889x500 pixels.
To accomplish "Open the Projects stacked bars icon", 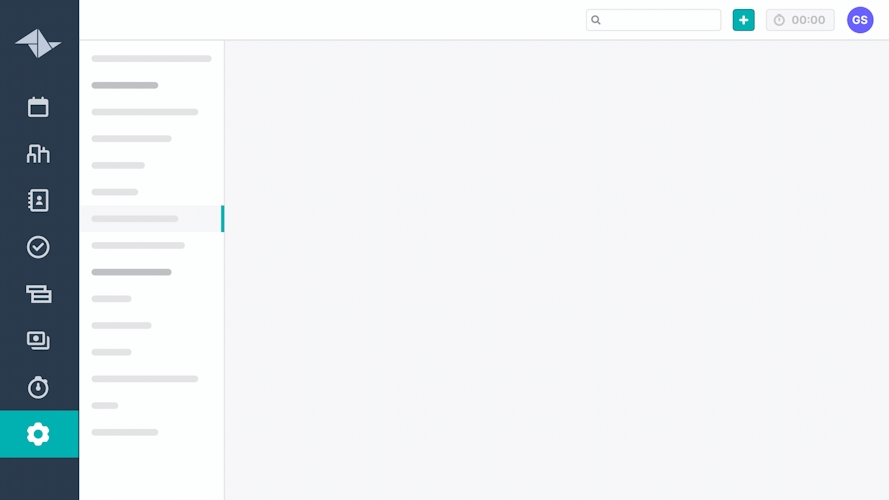I will pos(38,294).
